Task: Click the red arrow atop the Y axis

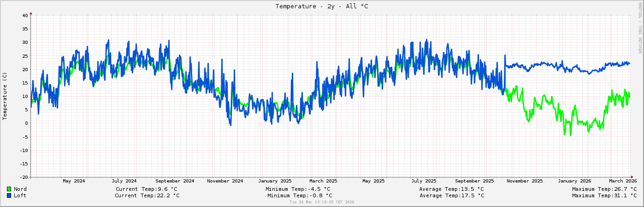Action: tap(31, 13)
